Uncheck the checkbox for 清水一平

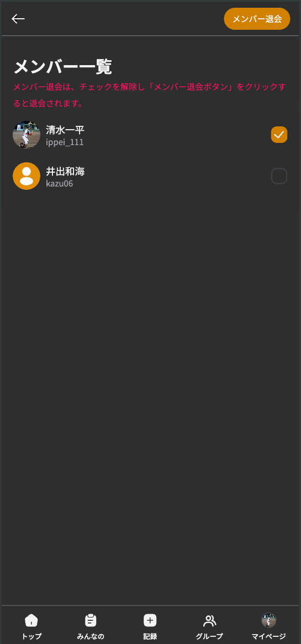[x=279, y=135]
